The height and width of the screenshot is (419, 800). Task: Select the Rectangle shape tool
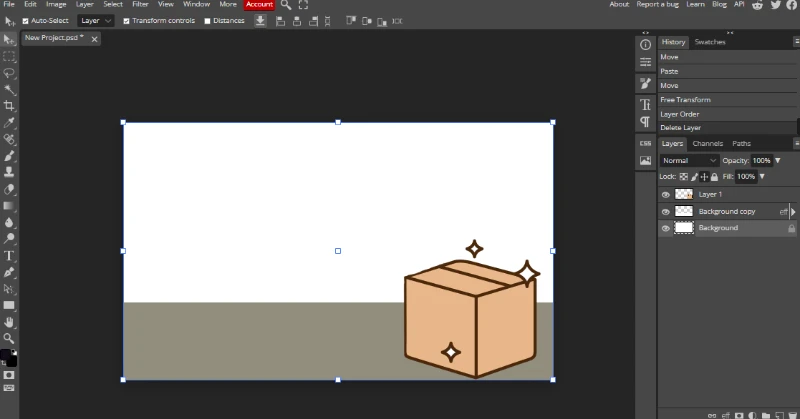[x=9, y=305]
